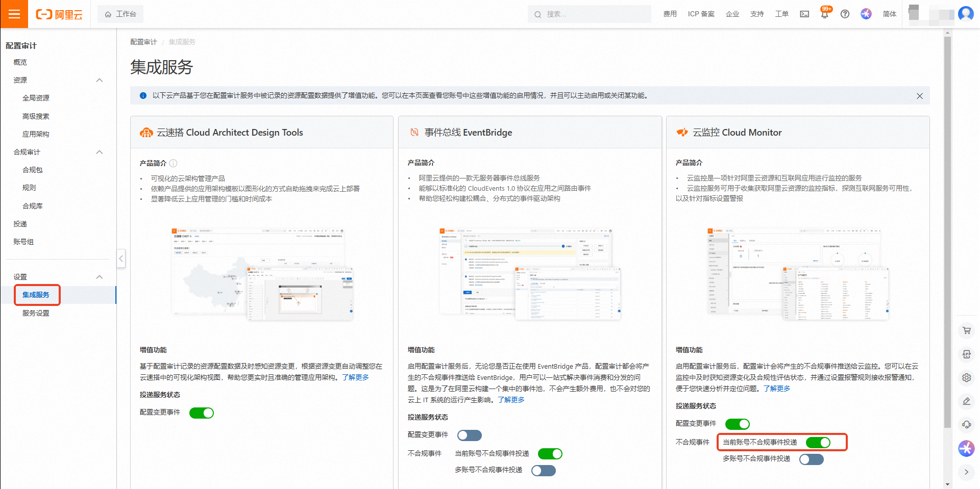The image size is (980, 489).
Task: Toggle 云速搭 配置变更事件 switch
Action: pos(202,413)
